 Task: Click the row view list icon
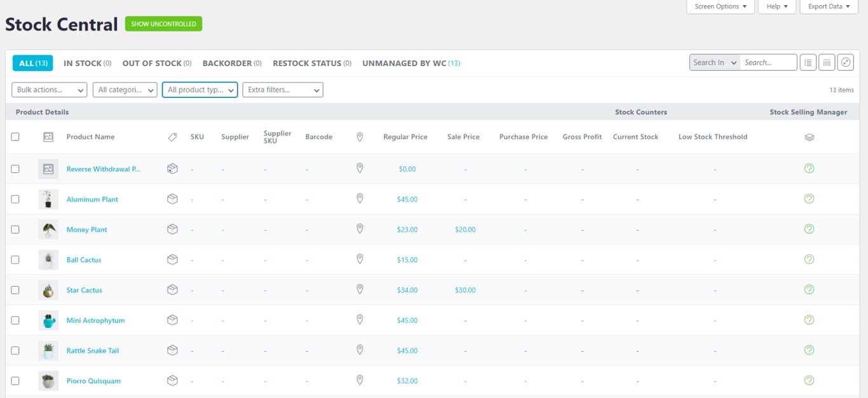point(808,62)
